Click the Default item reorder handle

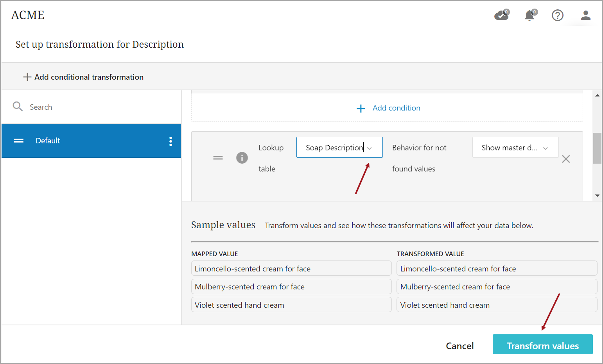tap(19, 141)
